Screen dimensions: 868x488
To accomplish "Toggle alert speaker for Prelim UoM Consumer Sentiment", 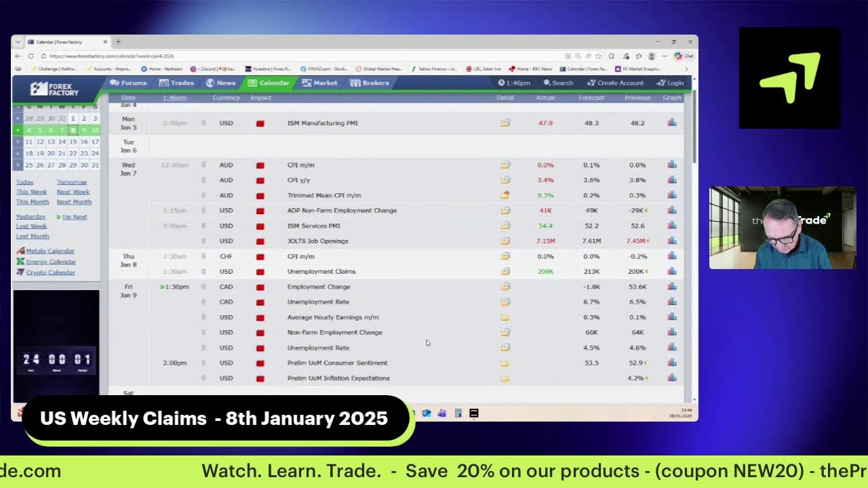I will tap(203, 363).
